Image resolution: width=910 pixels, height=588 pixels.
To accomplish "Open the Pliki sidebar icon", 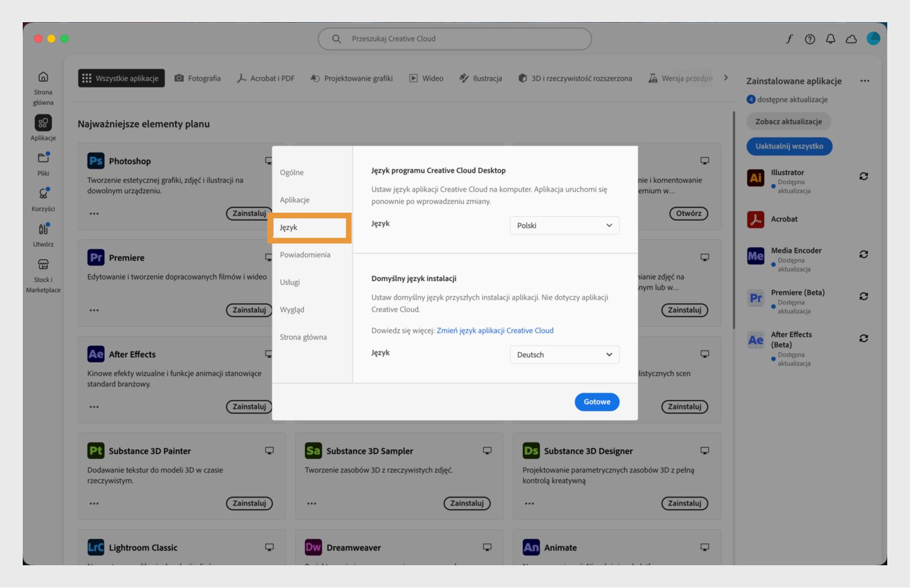I will (43, 158).
